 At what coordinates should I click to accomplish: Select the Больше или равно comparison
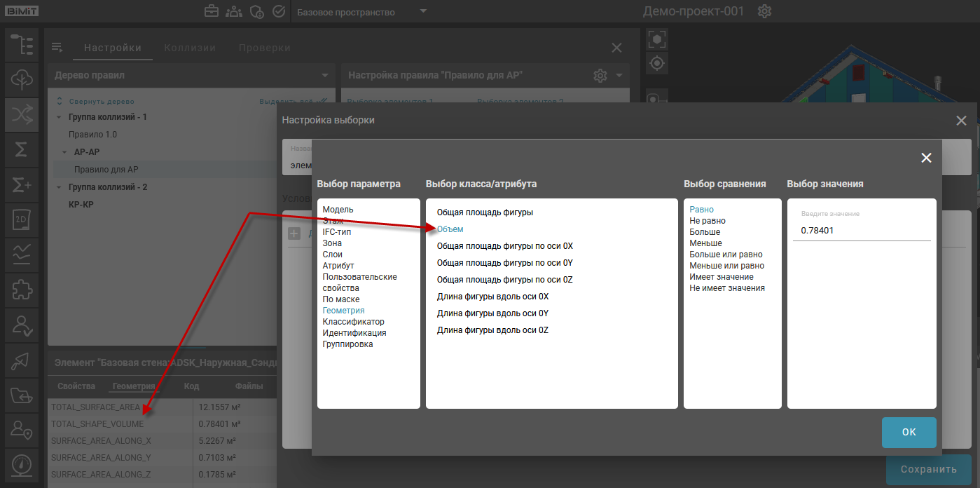(x=726, y=255)
